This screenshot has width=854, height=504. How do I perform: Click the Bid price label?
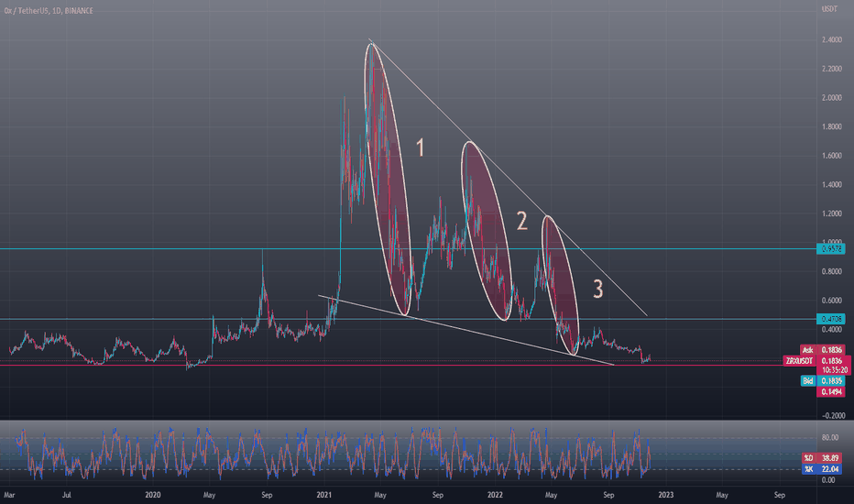click(x=823, y=381)
